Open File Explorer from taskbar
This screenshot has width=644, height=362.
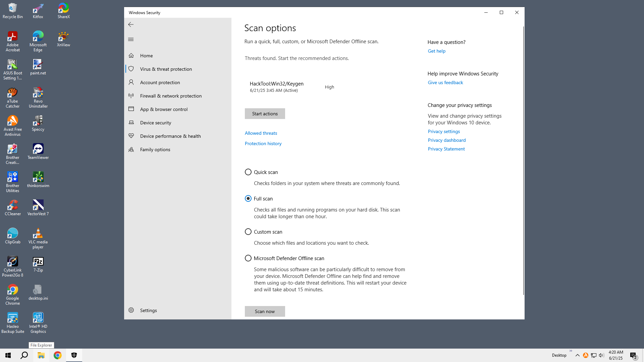pyautogui.click(x=41, y=355)
